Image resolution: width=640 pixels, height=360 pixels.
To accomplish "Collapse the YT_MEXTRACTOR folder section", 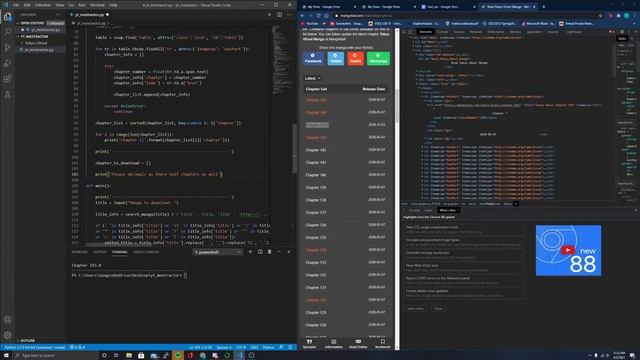I will click(34, 36).
